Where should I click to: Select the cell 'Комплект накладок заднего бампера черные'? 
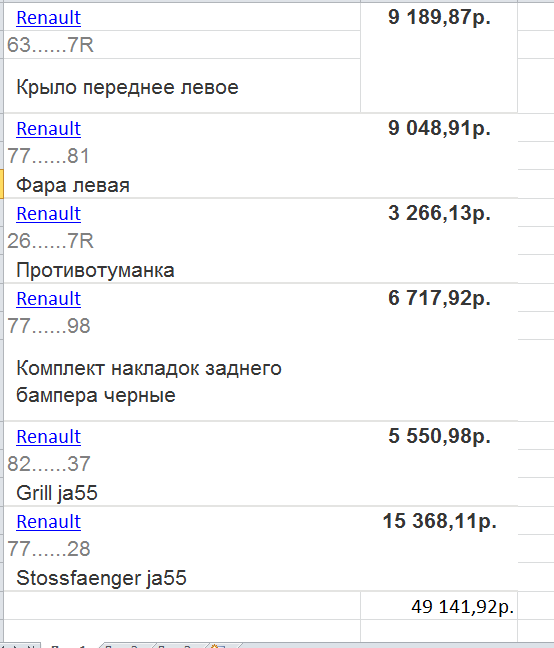[x=182, y=380]
